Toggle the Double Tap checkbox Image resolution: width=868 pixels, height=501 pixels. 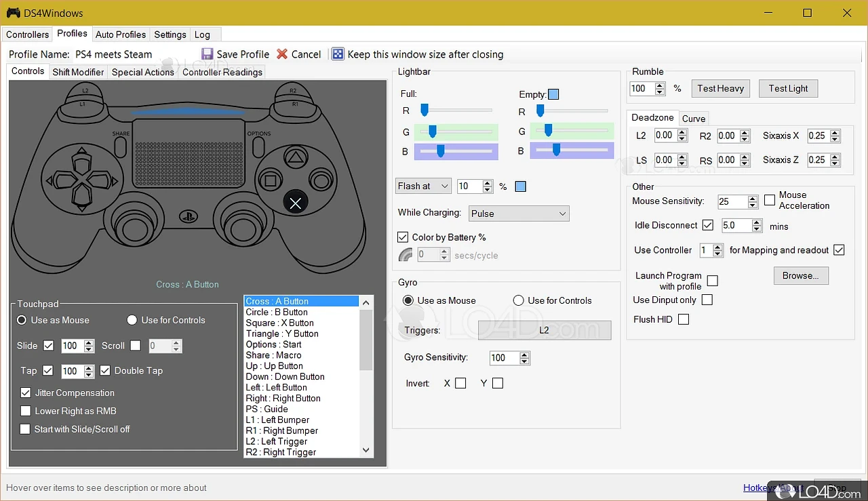point(105,370)
